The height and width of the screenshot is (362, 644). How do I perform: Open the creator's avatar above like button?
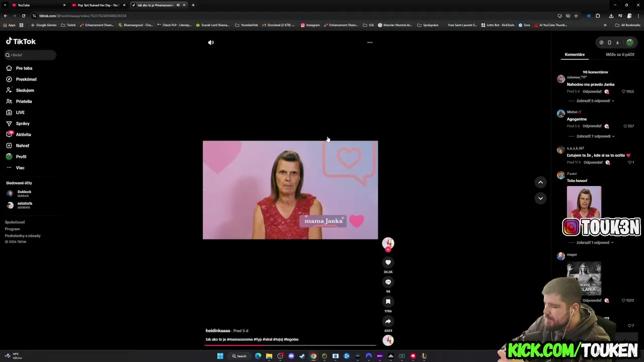[x=388, y=244]
